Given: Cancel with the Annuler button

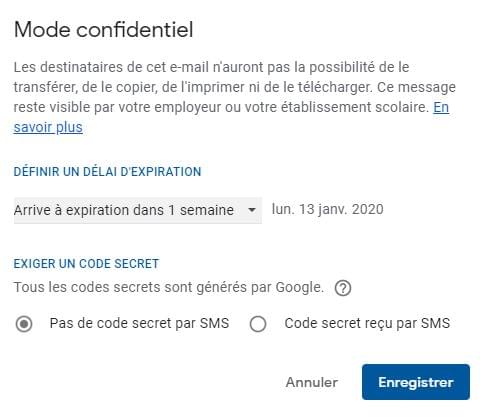Looking at the screenshot, I should (x=312, y=382).
